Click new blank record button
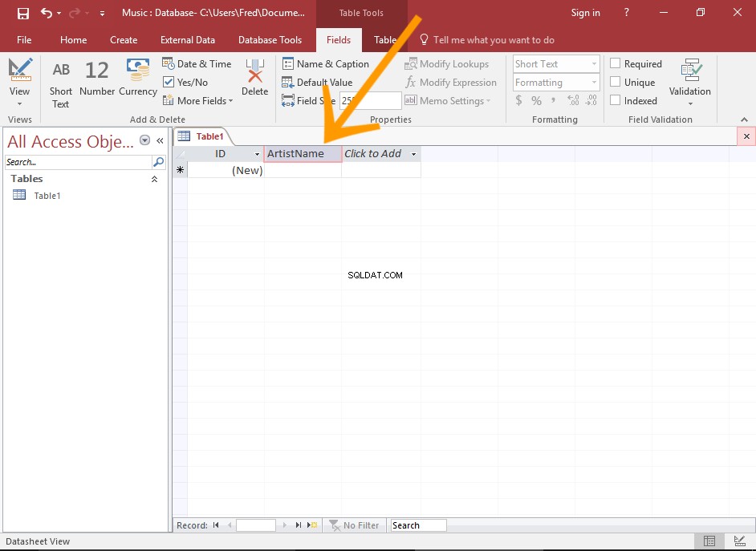 coord(312,525)
